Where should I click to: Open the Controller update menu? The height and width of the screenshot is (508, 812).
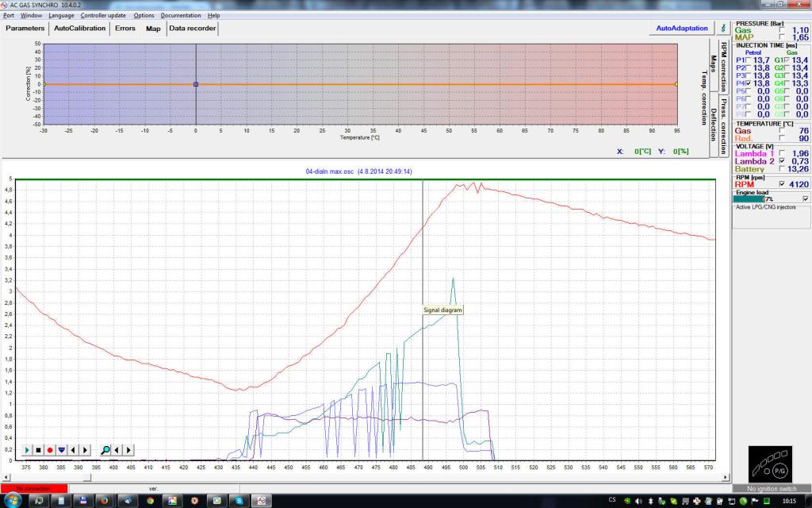(103, 15)
